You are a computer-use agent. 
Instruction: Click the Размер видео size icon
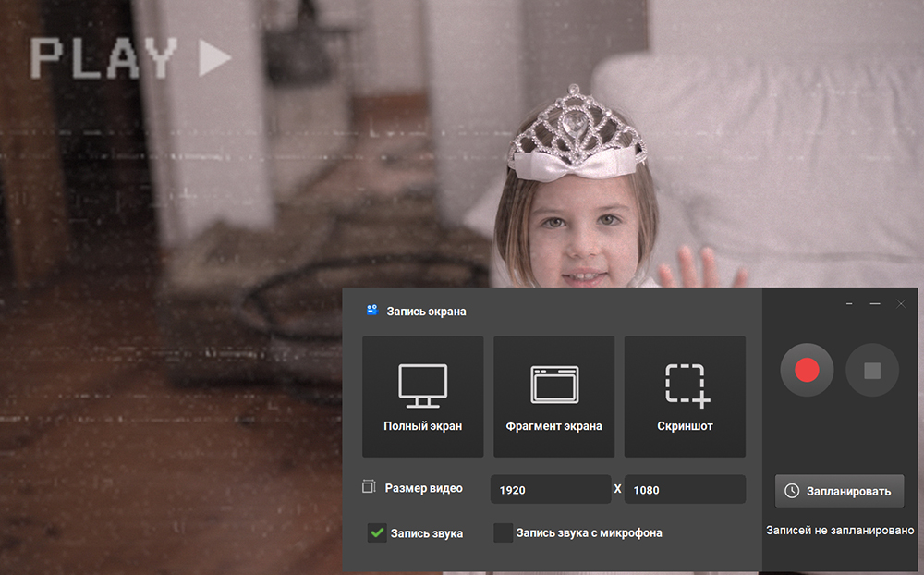(370, 487)
